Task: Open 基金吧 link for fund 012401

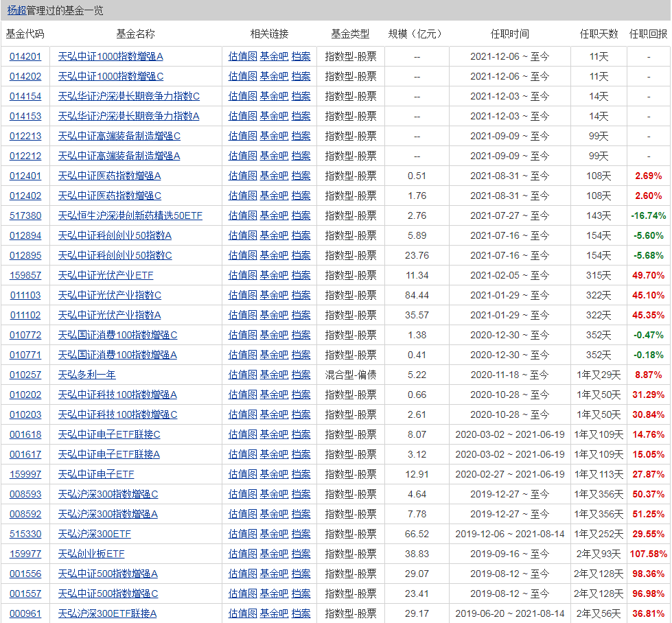Action: 274,176
